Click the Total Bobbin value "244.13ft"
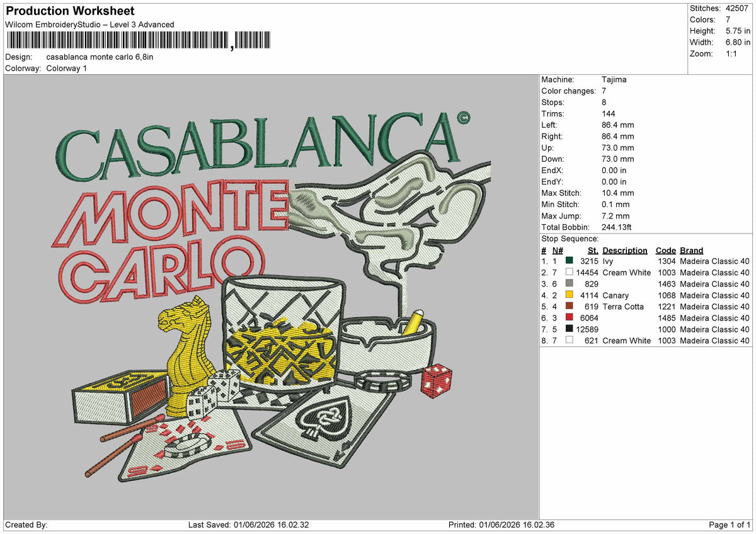Viewport: 756px width, 534px height. pos(617,227)
